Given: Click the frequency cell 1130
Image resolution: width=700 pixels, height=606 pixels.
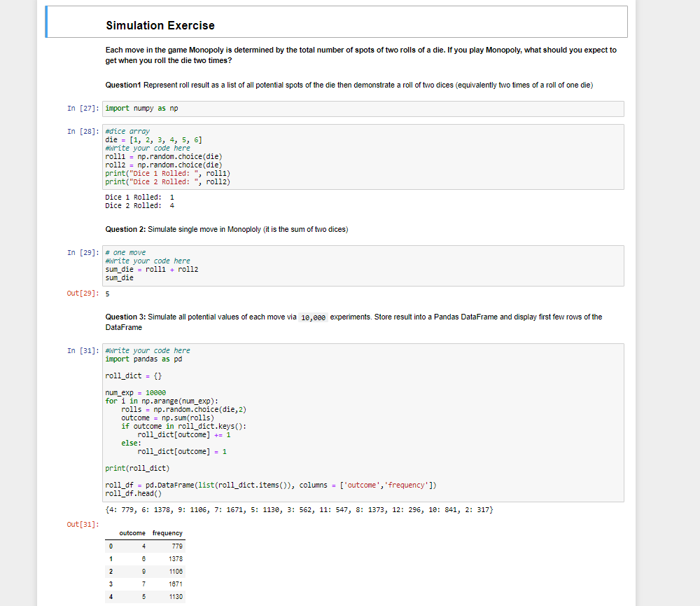Looking at the screenshot, I should tap(176, 596).
